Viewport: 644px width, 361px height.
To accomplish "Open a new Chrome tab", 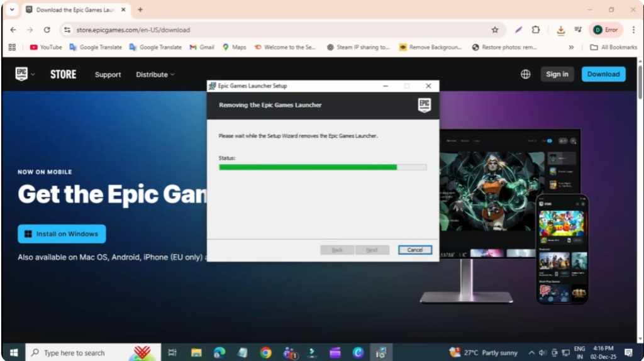I will tap(140, 9).
